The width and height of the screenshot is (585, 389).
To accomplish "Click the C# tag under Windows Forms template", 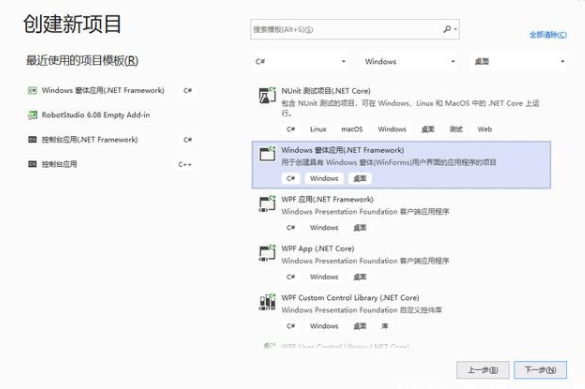I will (291, 178).
